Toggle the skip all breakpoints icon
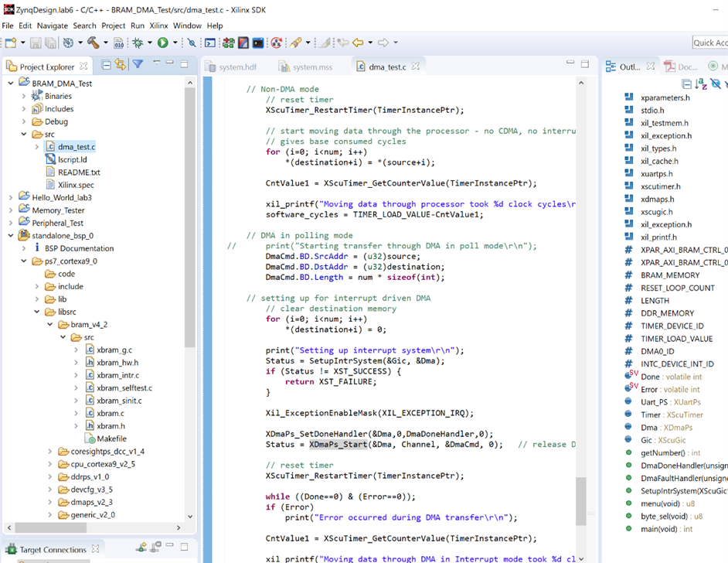This screenshot has width=728, height=563. (x=192, y=43)
